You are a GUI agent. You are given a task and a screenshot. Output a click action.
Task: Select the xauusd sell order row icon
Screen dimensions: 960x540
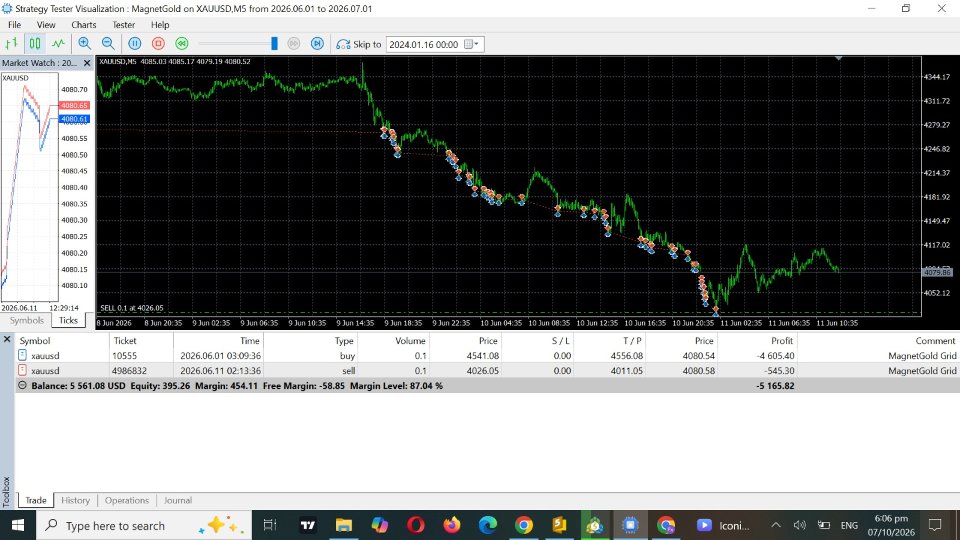click(23, 370)
